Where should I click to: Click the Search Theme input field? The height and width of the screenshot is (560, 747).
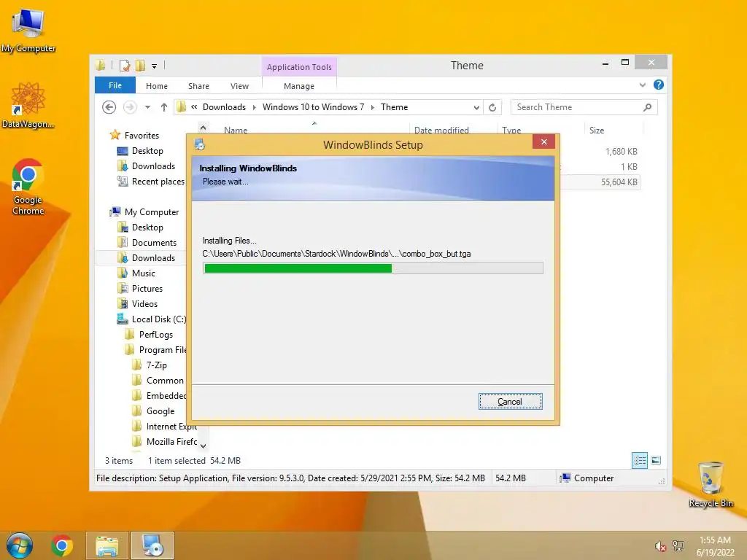pyautogui.click(x=576, y=107)
